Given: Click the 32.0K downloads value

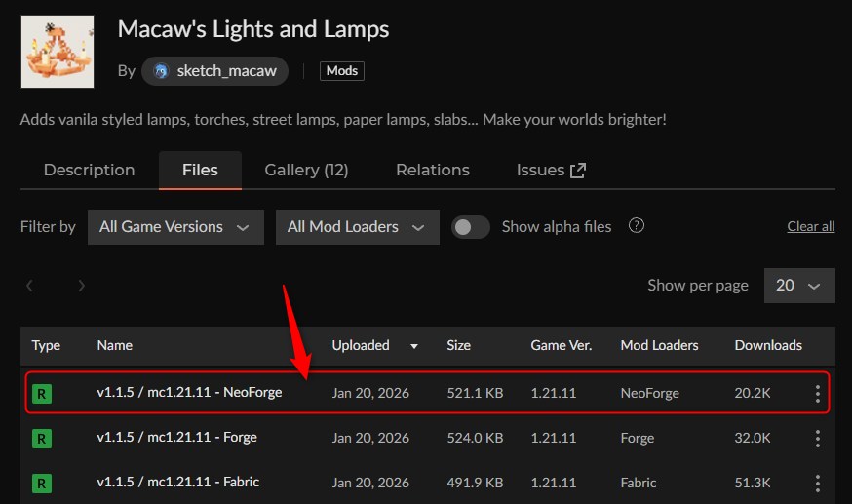Looking at the screenshot, I should coord(752,439).
